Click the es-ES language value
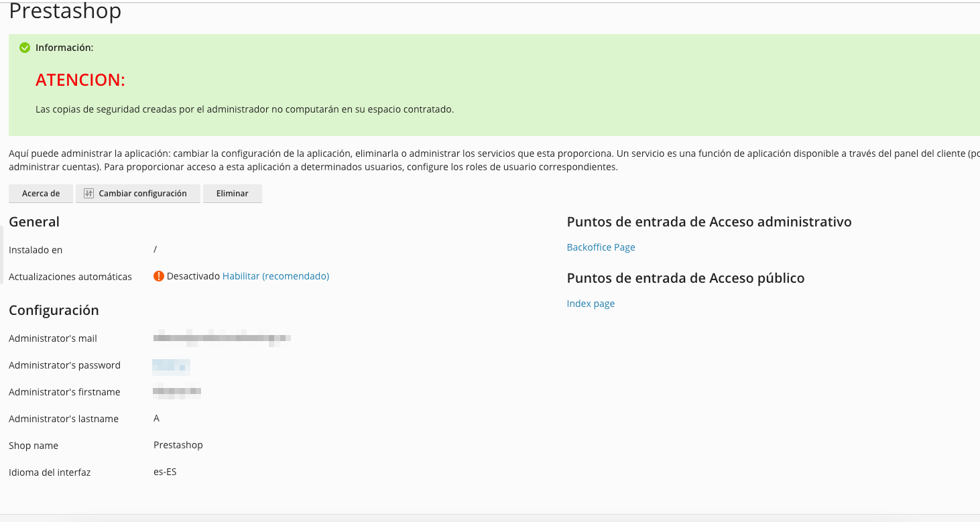980x522 pixels. point(165,472)
